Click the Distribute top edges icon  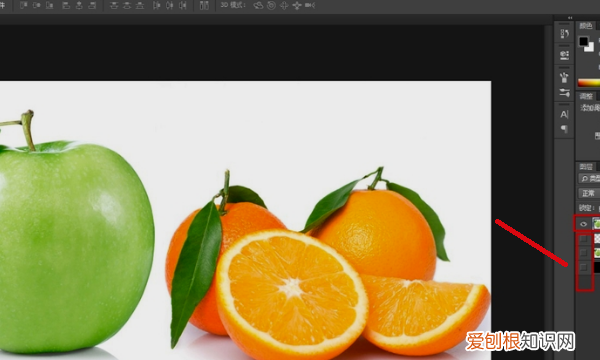114,5
